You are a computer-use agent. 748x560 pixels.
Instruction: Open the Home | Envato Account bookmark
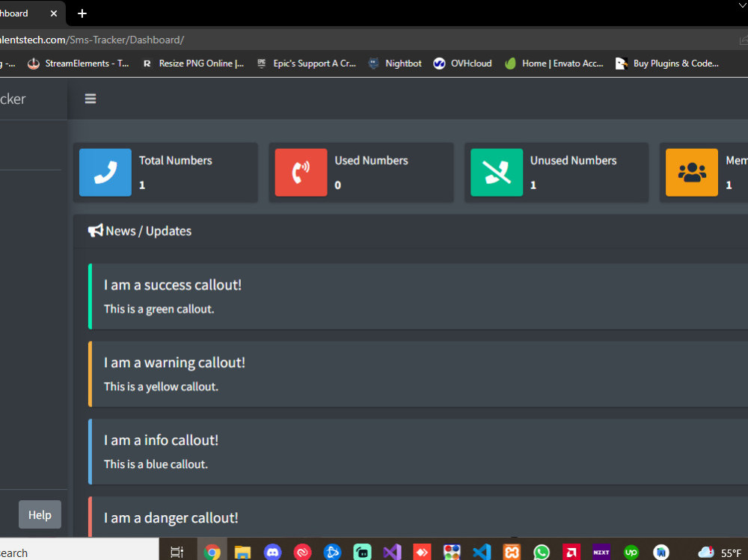(x=554, y=64)
